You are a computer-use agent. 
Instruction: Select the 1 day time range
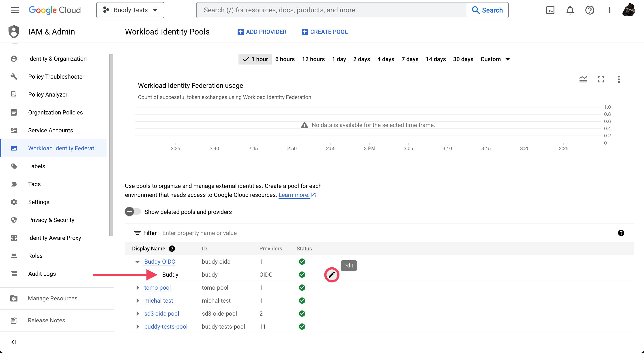(x=339, y=59)
